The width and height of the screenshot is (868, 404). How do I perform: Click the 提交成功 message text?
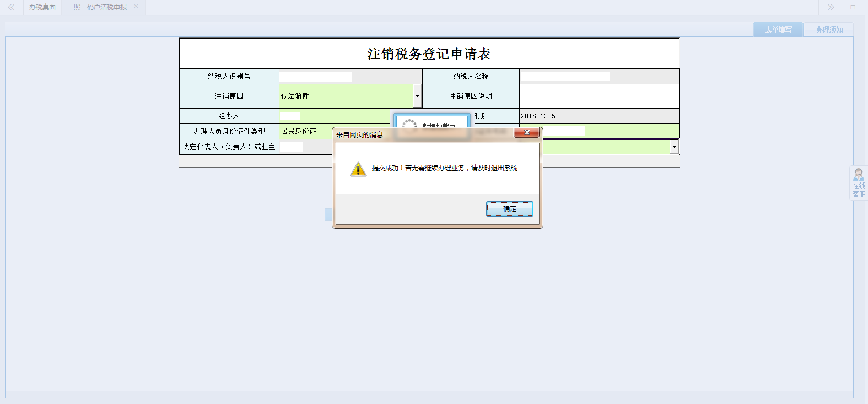[444, 168]
